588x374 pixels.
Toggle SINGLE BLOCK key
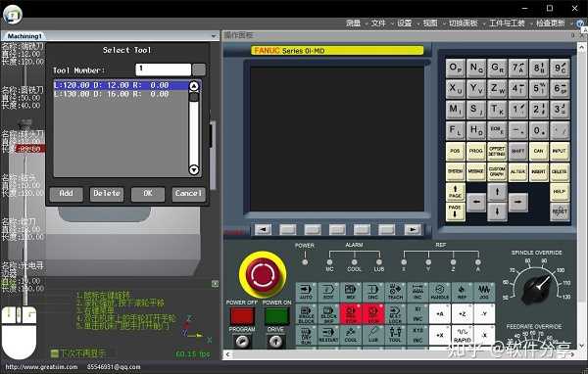[306, 314]
